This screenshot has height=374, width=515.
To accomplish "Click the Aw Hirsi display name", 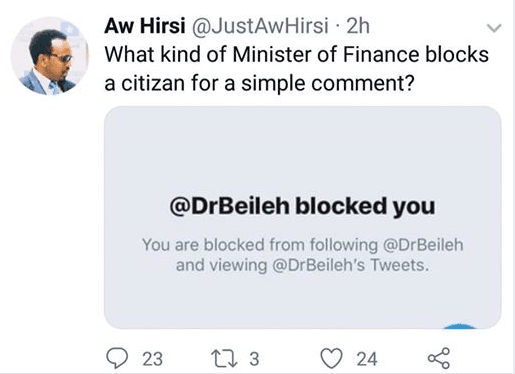I will (145, 26).
